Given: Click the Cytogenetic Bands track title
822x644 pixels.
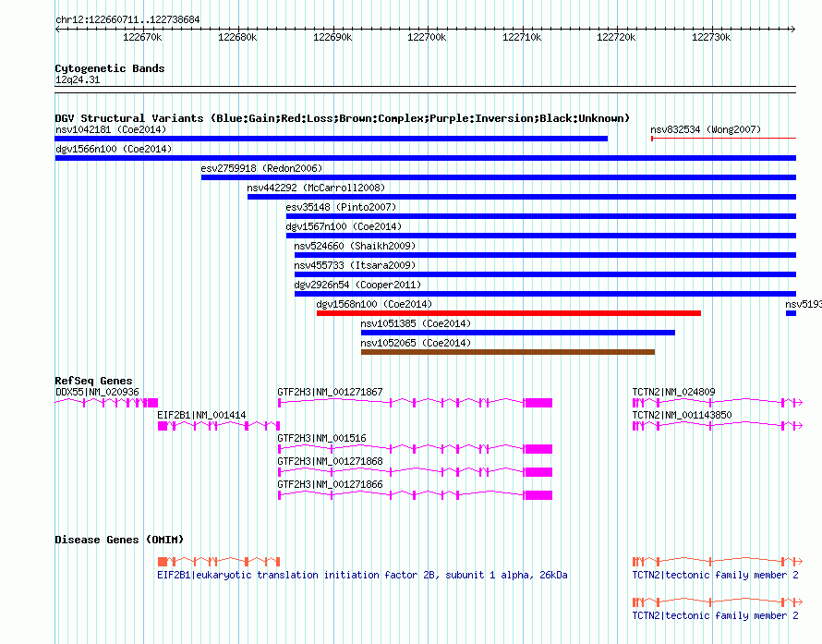Looking at the screenshot, I should [110, 68].
